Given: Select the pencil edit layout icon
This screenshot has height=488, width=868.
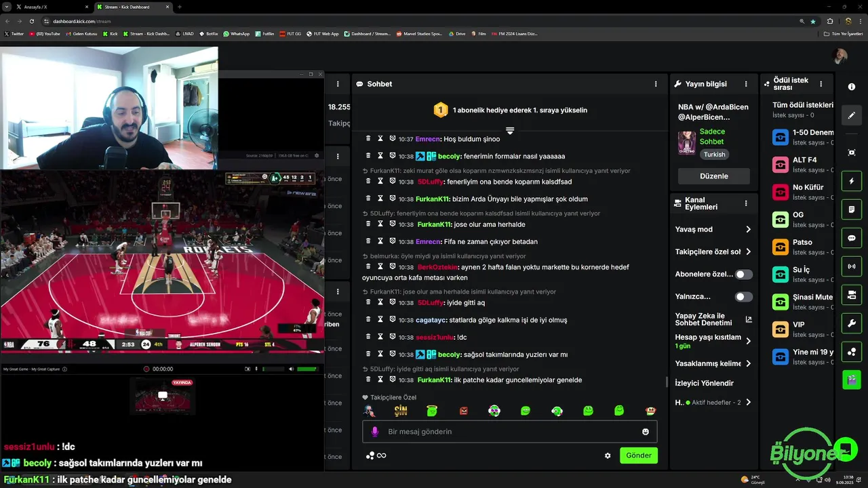Looking at the screenshot, I should (x=852, y=115).
